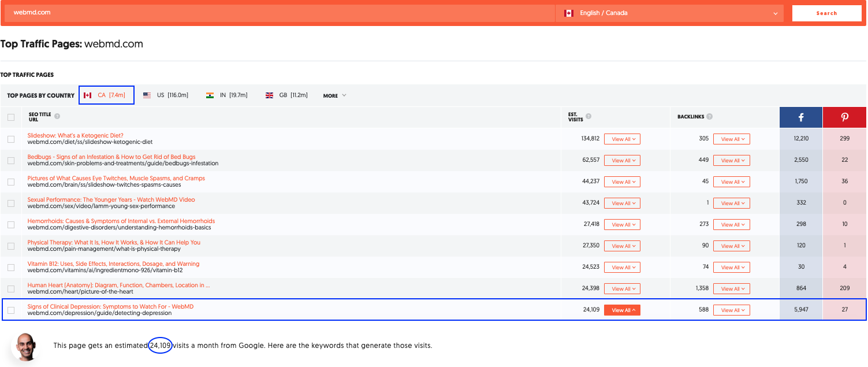Expand the MORE countries dropdown
The width and height of the screenshot is (868, 367).
[x=334, y=95]
